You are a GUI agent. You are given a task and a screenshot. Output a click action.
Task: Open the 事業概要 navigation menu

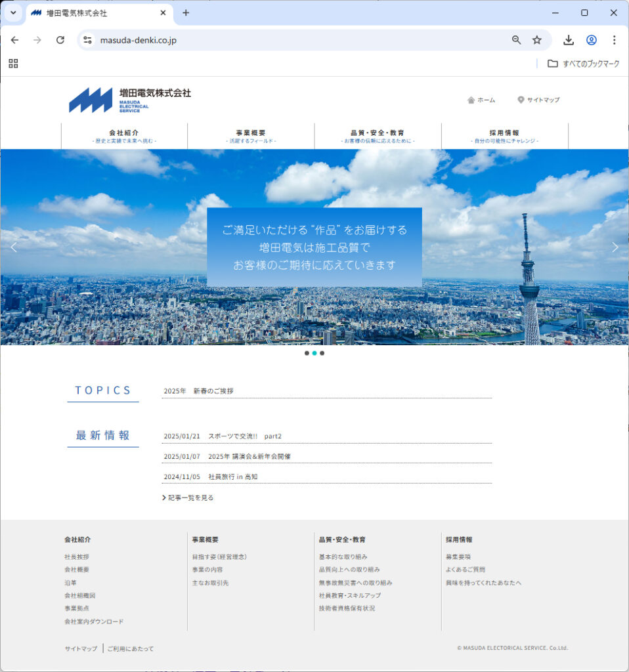click(x=251, y=136)
